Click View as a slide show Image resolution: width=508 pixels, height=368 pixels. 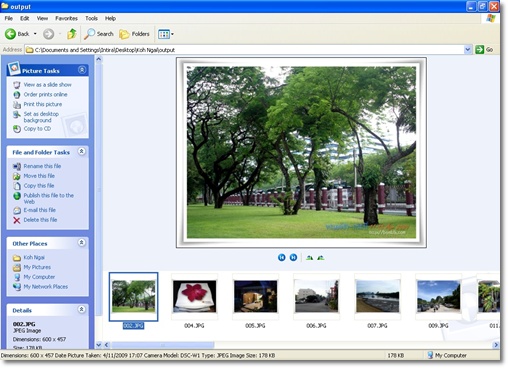click(47, 85)
